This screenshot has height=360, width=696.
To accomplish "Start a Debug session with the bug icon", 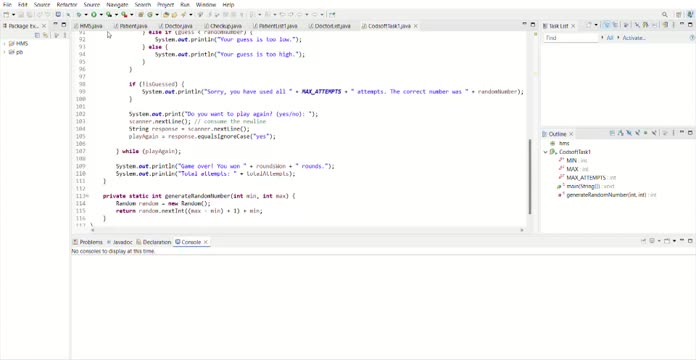I will pos(79,15).
